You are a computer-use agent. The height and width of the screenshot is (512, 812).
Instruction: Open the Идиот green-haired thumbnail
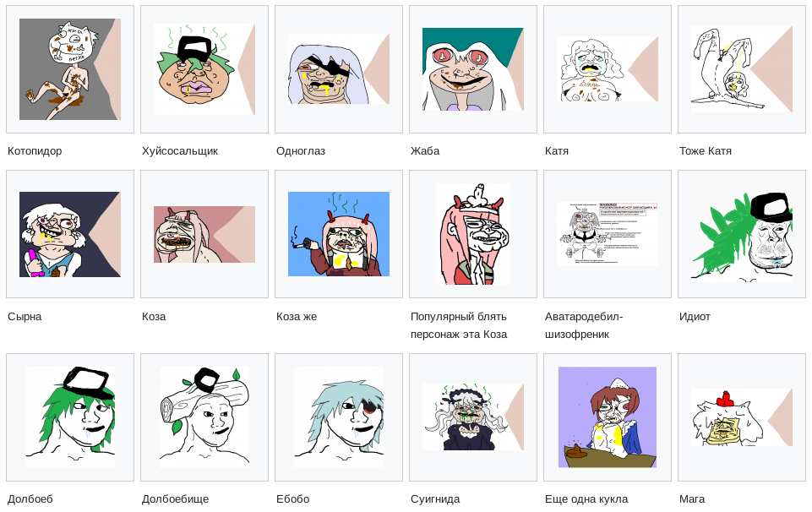click(742, 235)
